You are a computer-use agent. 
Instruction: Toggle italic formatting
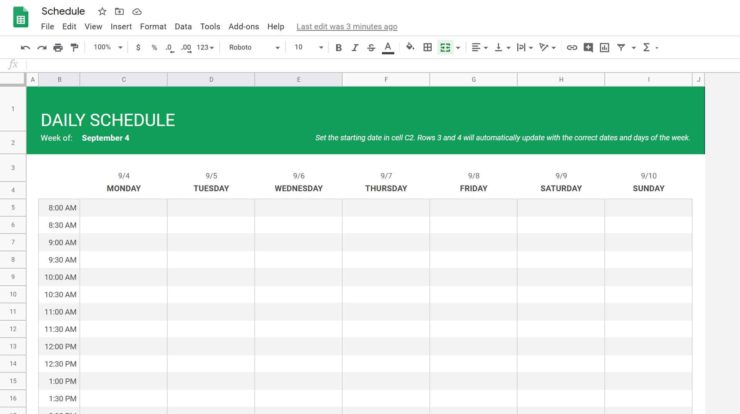pos(355,48)
